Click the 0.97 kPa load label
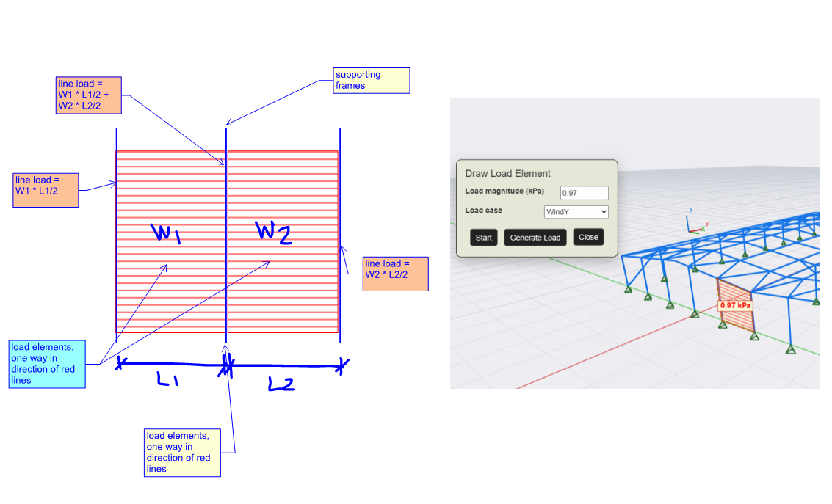This screenshot has height=504, width=832. point(735,305)
